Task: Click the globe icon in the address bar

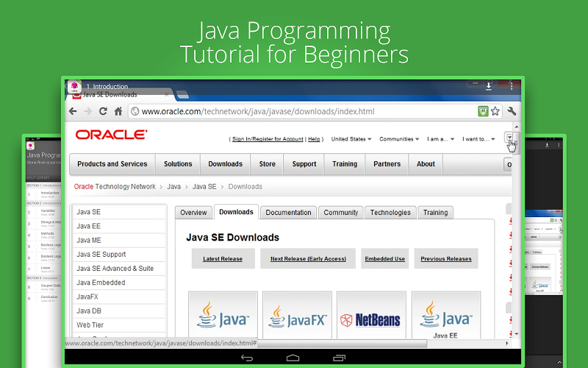Action: 135,111
